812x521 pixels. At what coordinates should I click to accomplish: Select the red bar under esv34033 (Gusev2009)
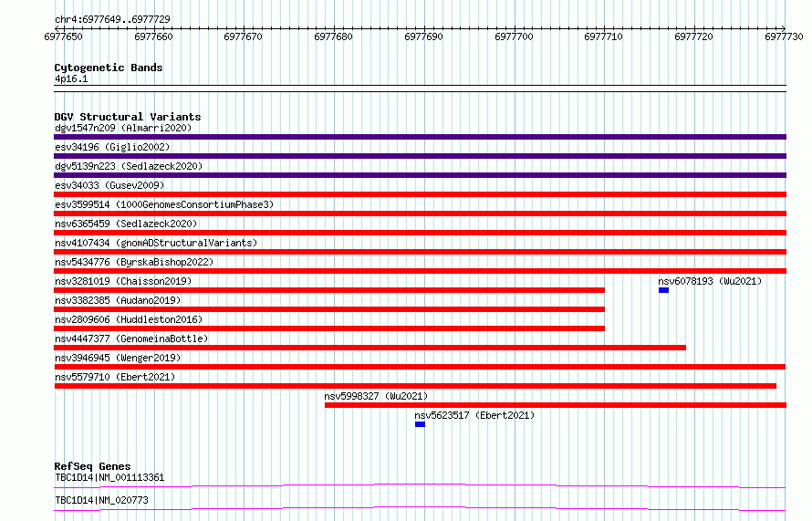point(420,194)
